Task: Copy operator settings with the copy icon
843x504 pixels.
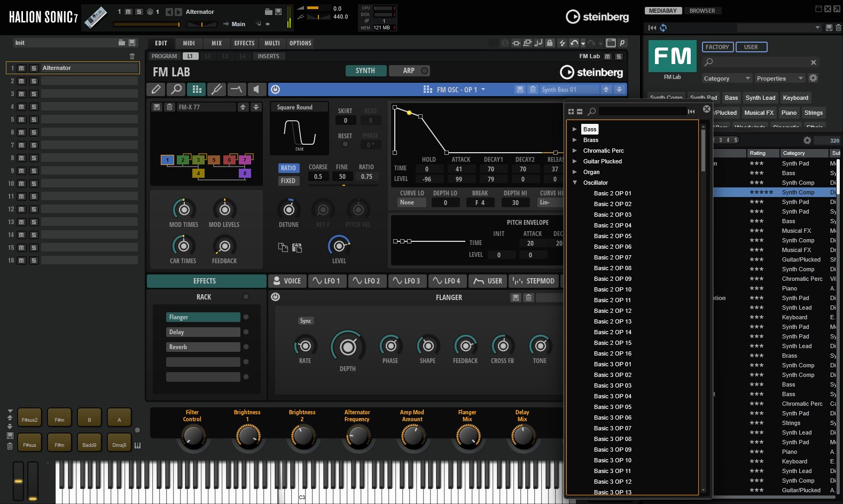Action: 283,247
